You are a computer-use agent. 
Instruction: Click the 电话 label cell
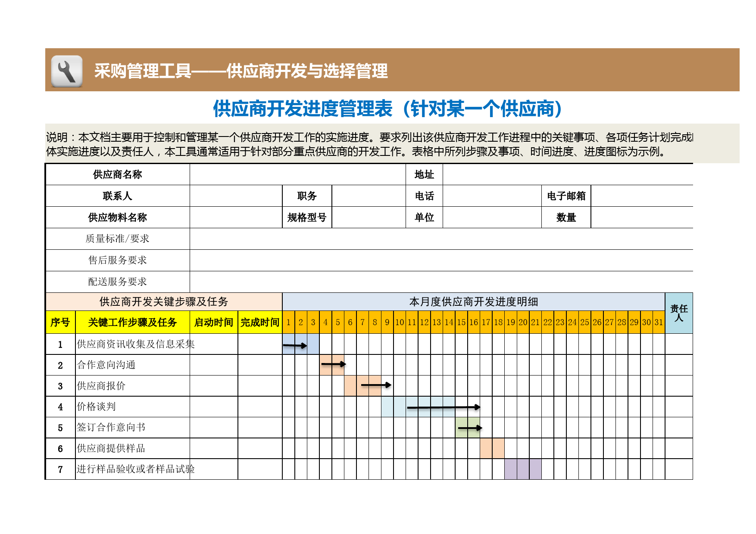424,196
